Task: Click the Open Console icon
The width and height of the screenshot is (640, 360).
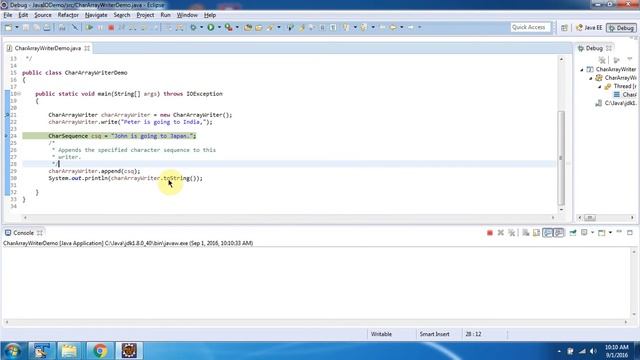Action: pos(602,233)
